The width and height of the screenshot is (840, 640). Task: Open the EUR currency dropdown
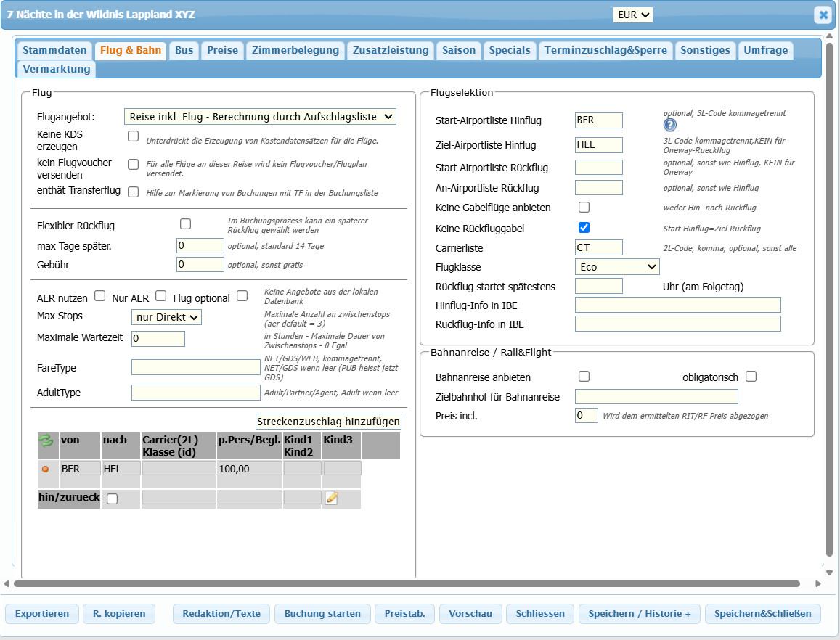632,15
